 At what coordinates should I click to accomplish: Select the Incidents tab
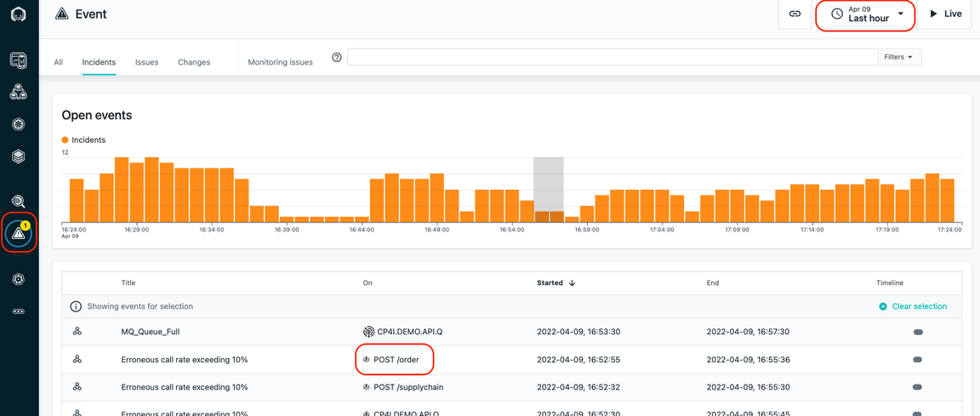(x=99, y=62)
